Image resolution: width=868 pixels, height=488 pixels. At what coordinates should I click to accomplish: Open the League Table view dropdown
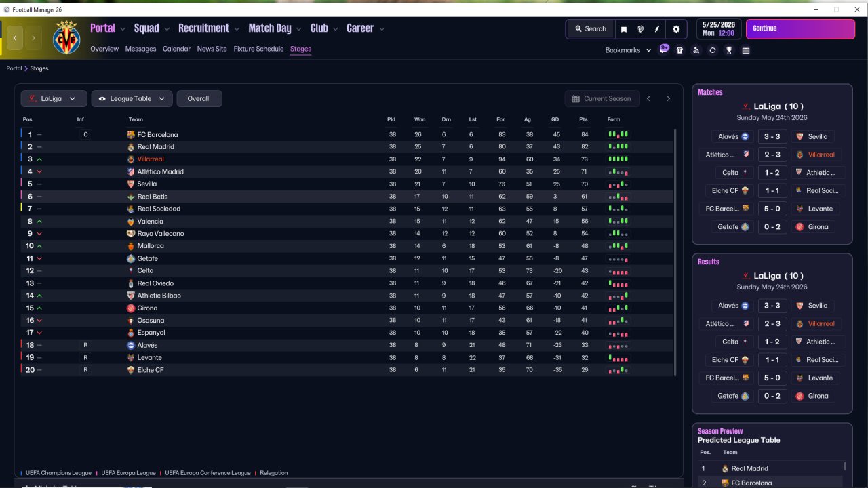[132, 99]
